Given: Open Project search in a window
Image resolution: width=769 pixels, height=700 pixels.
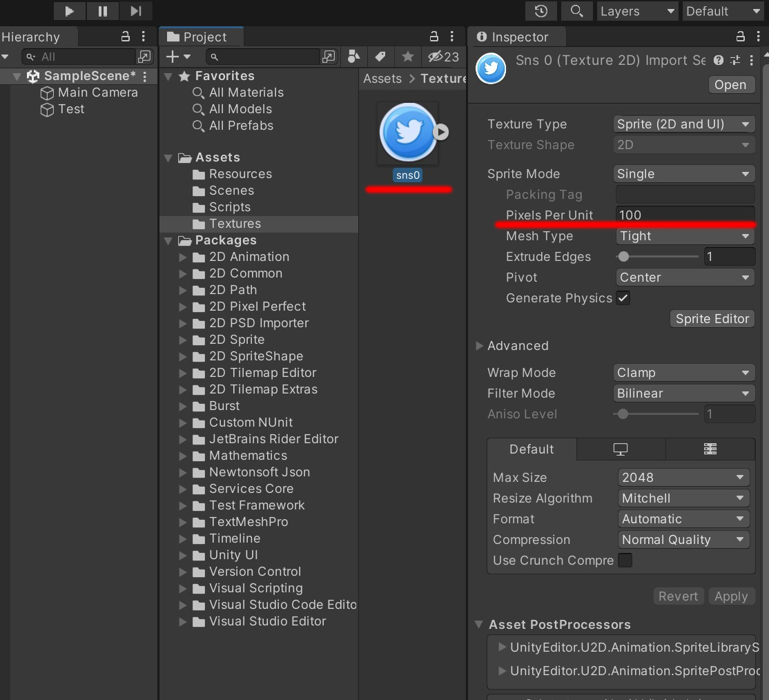Looking at the screenshot, I should point(329,57).
